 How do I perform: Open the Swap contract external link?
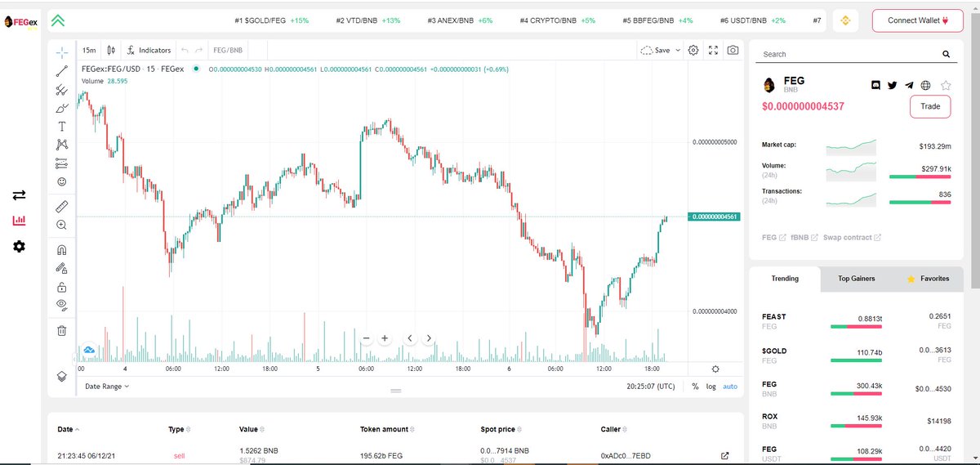(x=852, y=237)
